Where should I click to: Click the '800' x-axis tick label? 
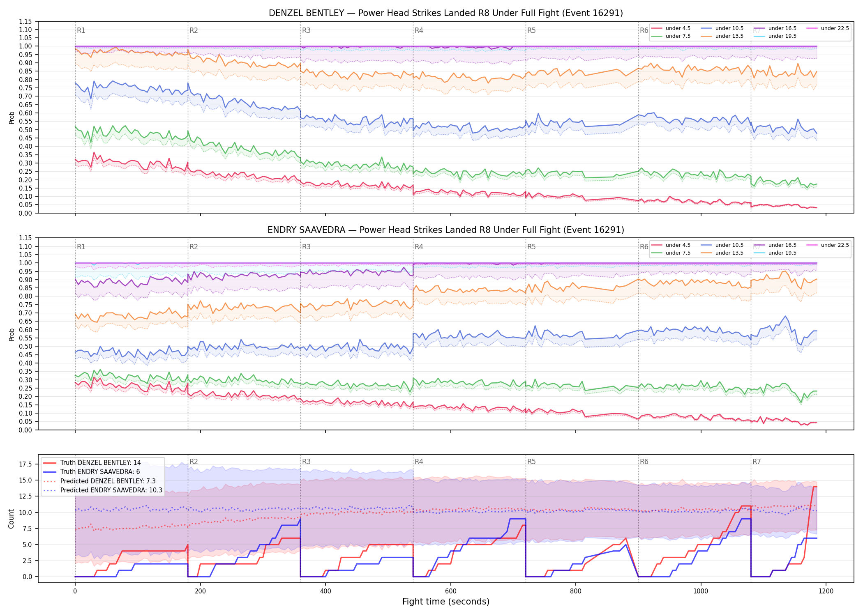point(576,591)
